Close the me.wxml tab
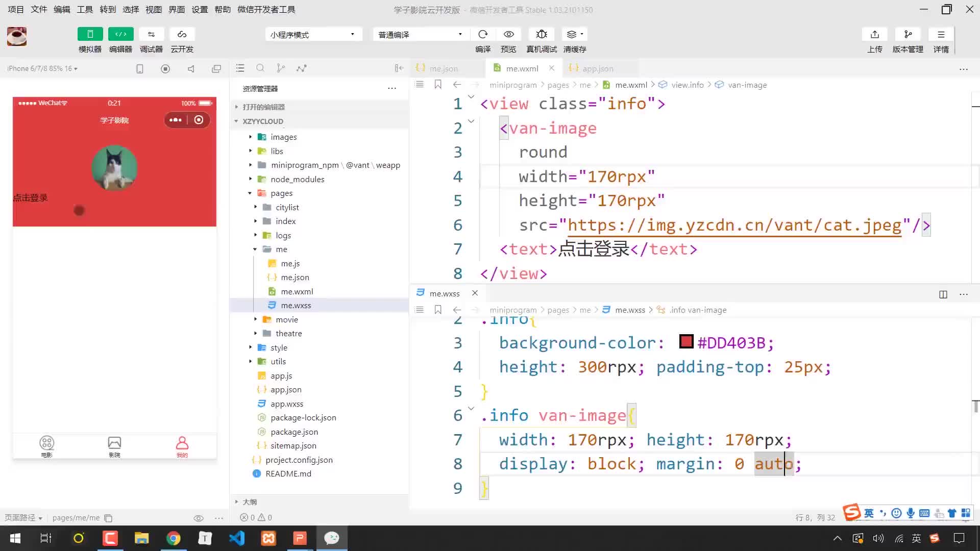Image resolution: width=980 pixels, height=551 pixels. (552, 68)
